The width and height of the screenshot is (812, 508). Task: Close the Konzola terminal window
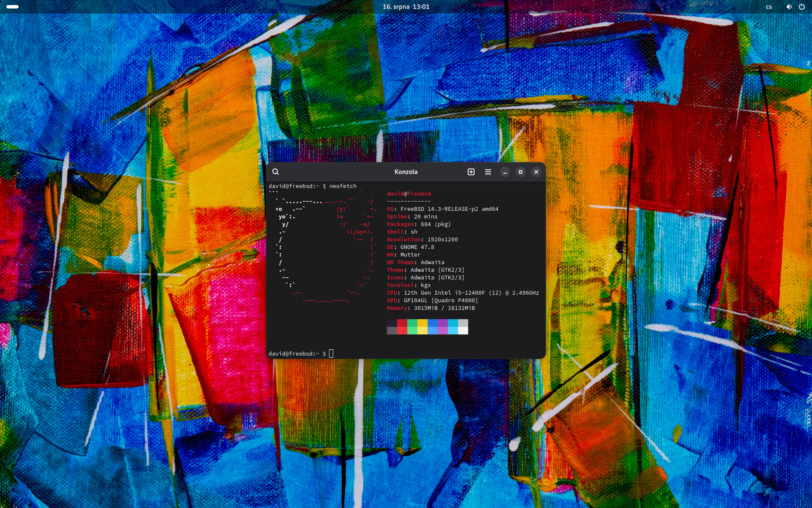[x=536, y=172]
